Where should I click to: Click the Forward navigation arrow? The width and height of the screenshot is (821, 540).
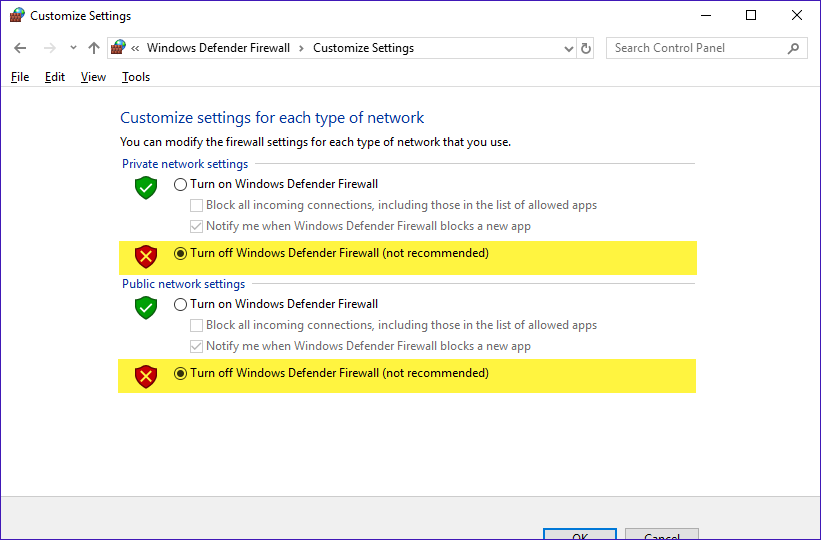pyautogui.click(x=50, y=48)
